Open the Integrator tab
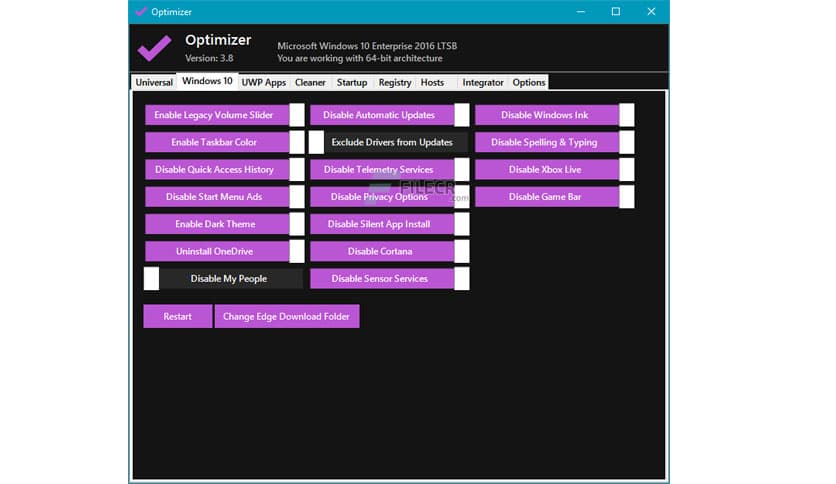 click(x=483, y=82)
